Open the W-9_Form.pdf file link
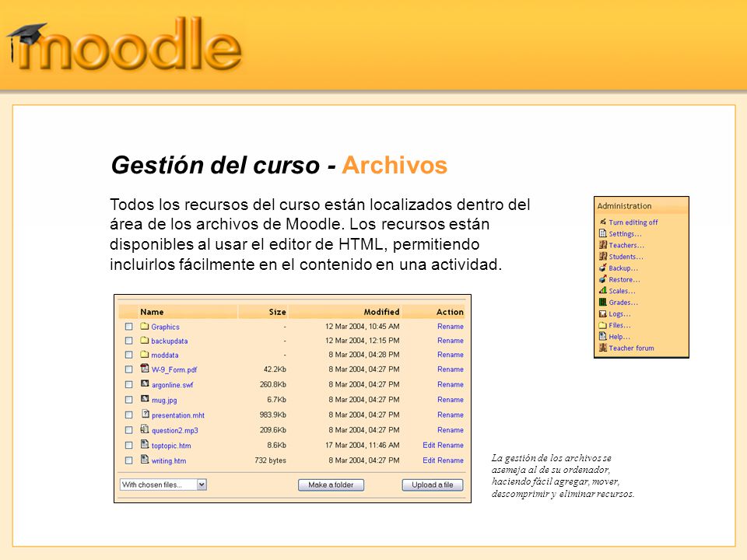This screenshot has height=560, width=747. [174, 369]
